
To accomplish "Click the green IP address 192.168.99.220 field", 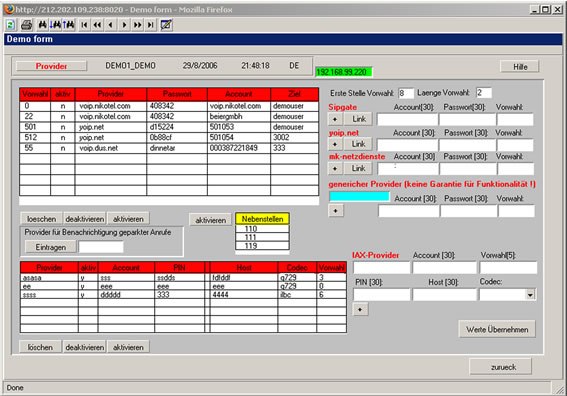I will click(x=343, y=72).
